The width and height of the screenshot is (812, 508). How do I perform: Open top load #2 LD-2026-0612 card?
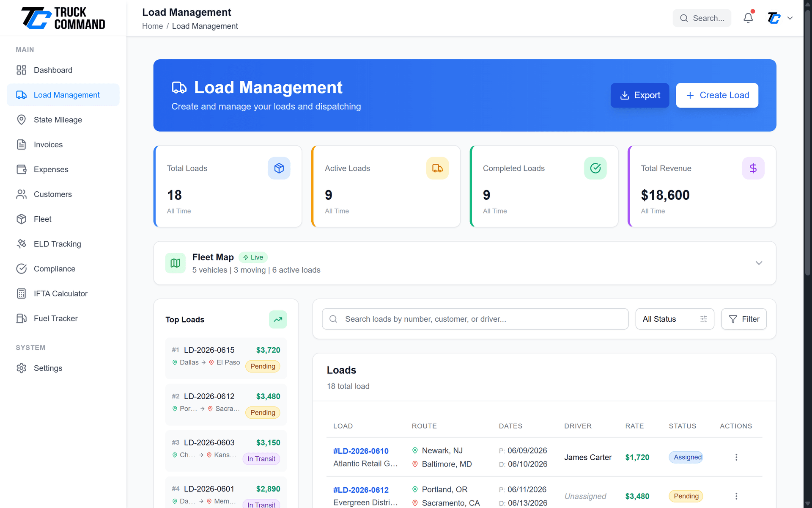(226, 404)
